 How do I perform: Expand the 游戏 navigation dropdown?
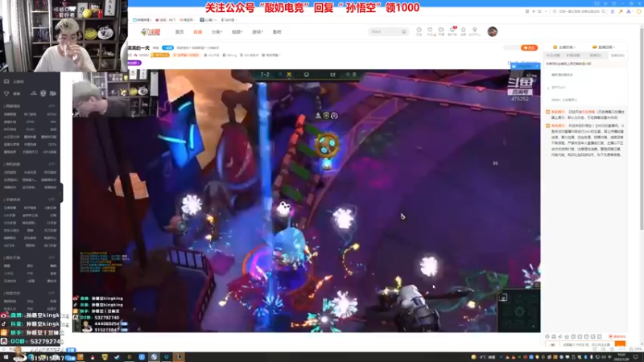click(x=257, y=31)
